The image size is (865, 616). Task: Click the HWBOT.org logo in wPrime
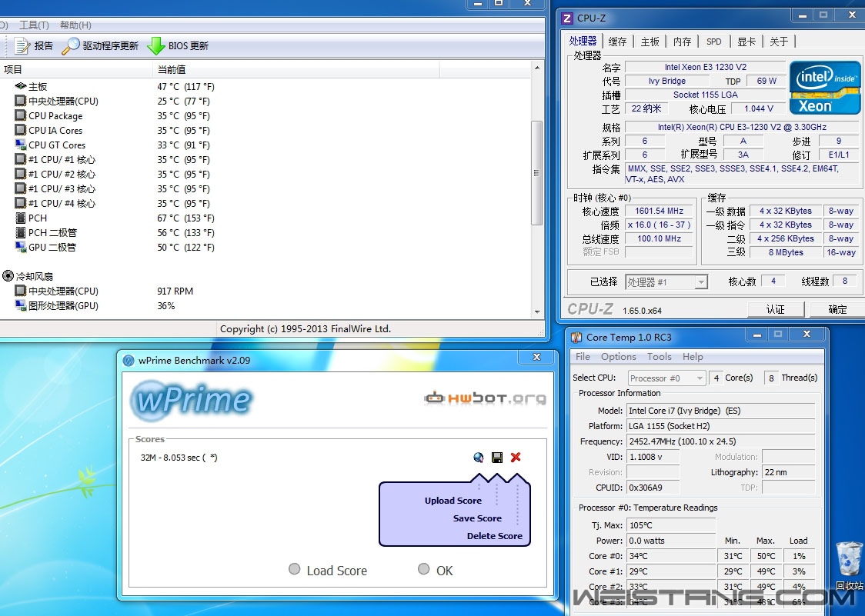(x=485, y=398)
